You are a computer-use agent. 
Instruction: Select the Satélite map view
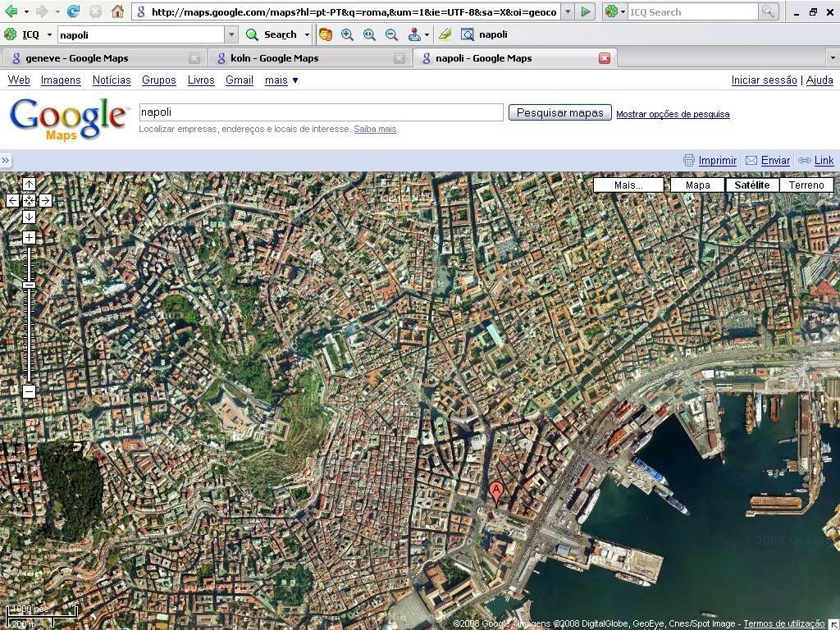tap(751, 185)
